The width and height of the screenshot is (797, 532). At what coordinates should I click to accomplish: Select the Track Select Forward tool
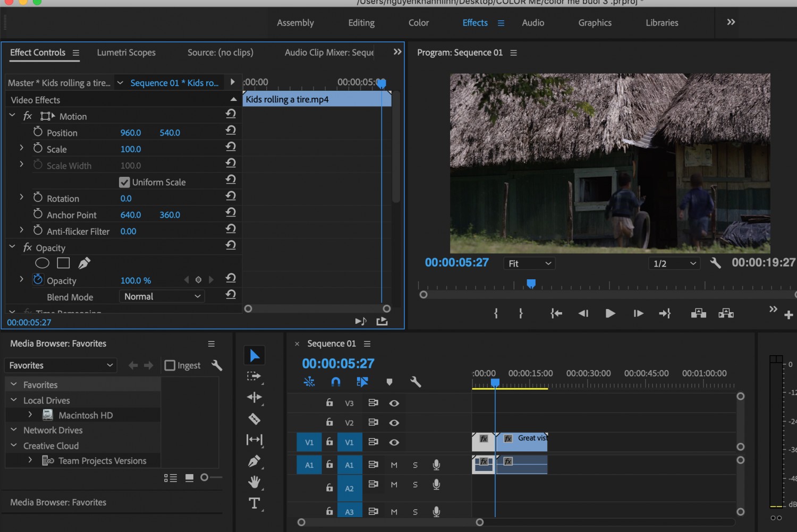(254, 376)
